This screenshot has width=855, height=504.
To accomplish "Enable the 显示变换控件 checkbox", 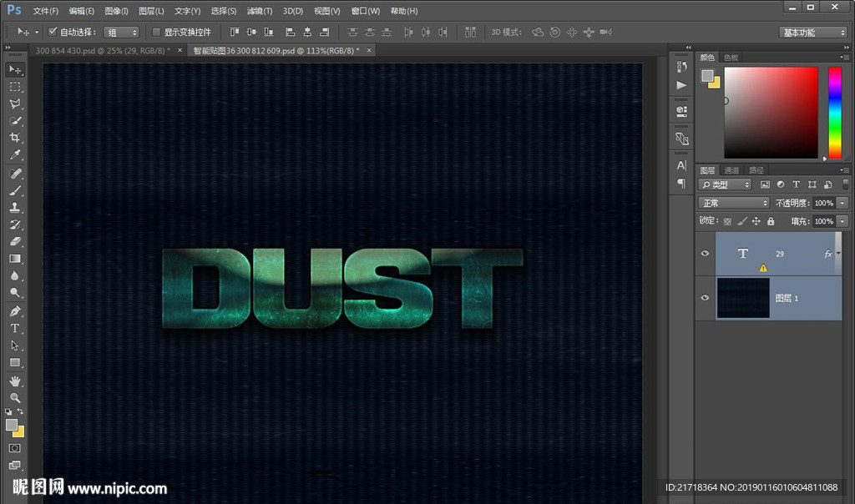I will pos(156,32).
